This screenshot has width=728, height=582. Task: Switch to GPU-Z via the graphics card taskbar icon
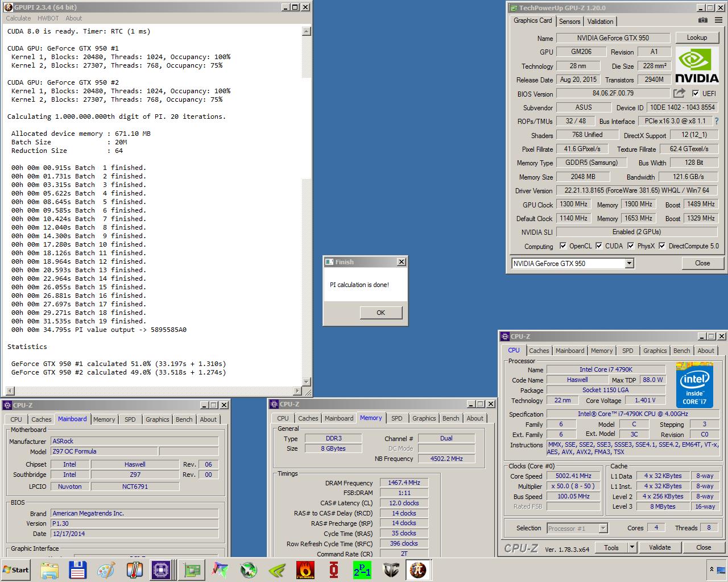(191, 569)
